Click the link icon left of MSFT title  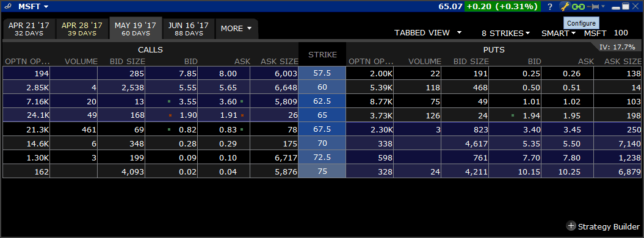tap(8, 7)
